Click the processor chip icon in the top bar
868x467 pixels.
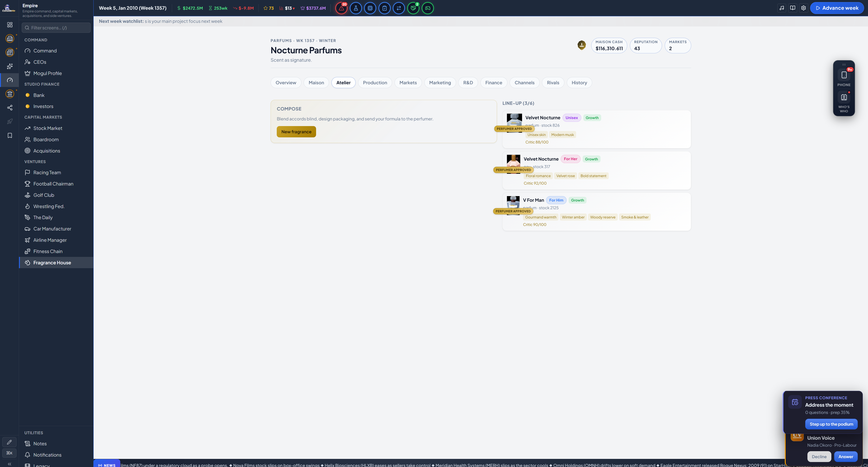click(x=370, y=8)
